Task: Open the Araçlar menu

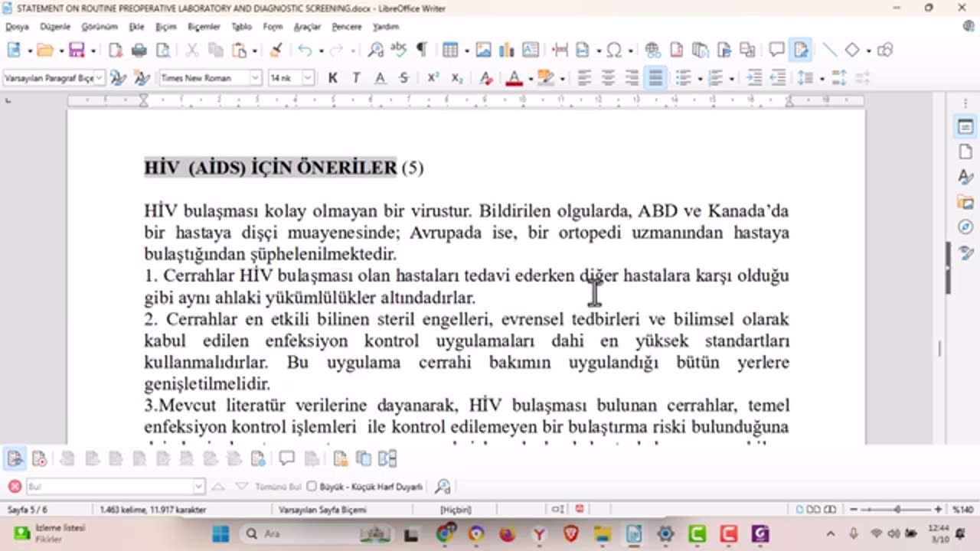Action: [x=307, y=27]
